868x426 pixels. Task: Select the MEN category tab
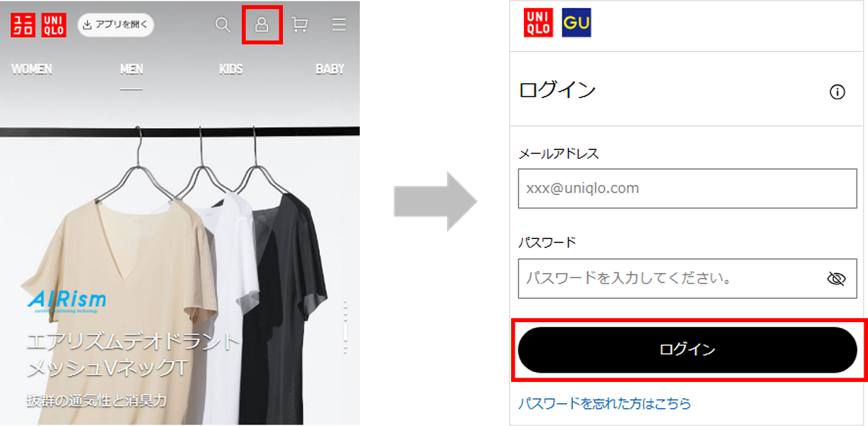(x=132, y=69)
